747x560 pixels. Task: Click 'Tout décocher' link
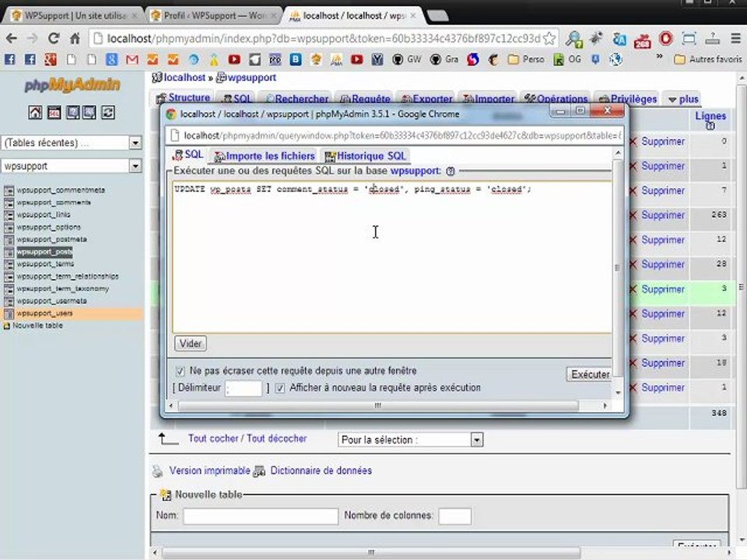click(x=276, y=438)
